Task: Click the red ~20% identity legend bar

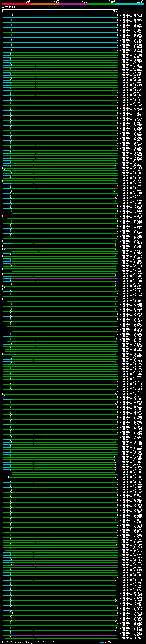Action: click(x=16, y=4)
